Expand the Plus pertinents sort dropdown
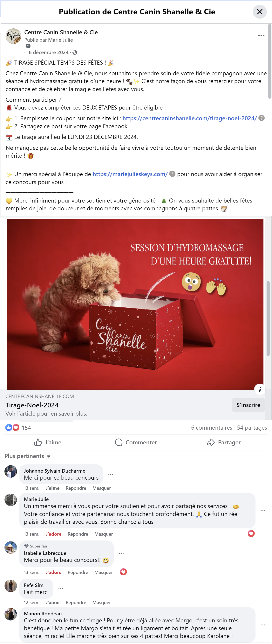 (28, 456)
